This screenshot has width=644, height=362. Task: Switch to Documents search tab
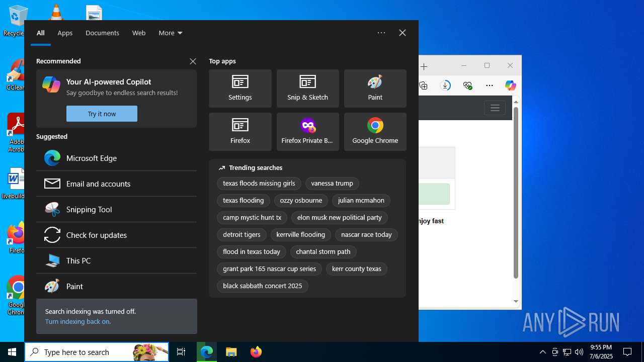click(102, 33)
